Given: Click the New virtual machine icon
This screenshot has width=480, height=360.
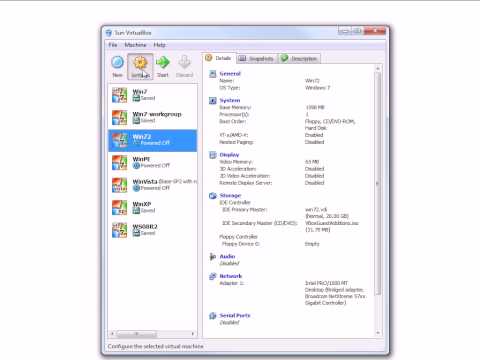Looking at the screenshot, I should tap(117, 62).
